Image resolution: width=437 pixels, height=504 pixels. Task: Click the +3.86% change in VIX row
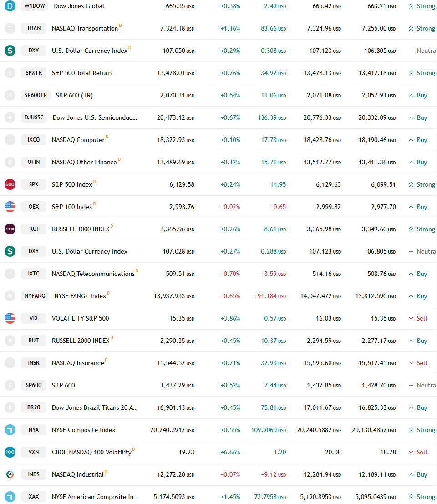(x=230, y=319)
